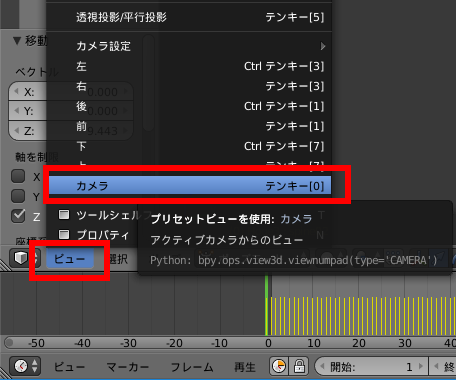The width and height of the screenshot is (456, 380).
Task: Open the マーカー menu in timeline header
Action: pyautogui.click(x=128, y=367)
